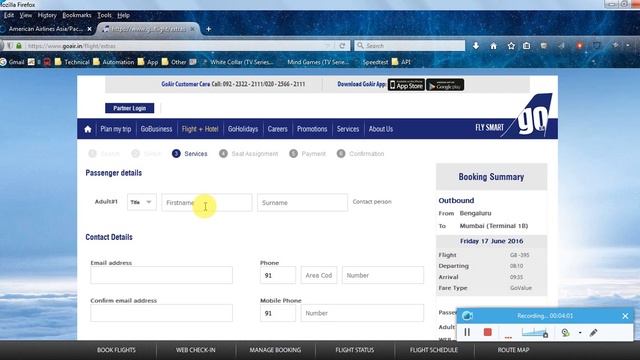Click the Email address field
Viewport: 640px width, 360px height.
(x=162, y=275)
